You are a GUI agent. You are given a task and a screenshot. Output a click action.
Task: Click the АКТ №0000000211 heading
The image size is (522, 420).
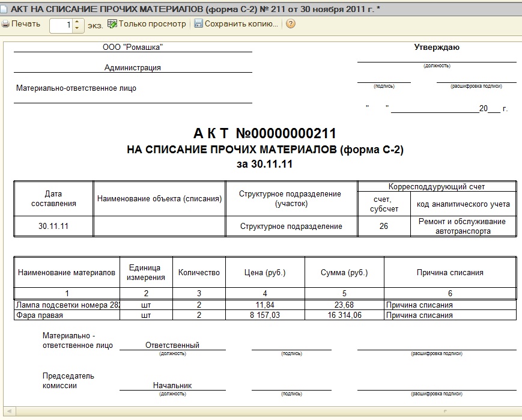[x=265, y=133]
